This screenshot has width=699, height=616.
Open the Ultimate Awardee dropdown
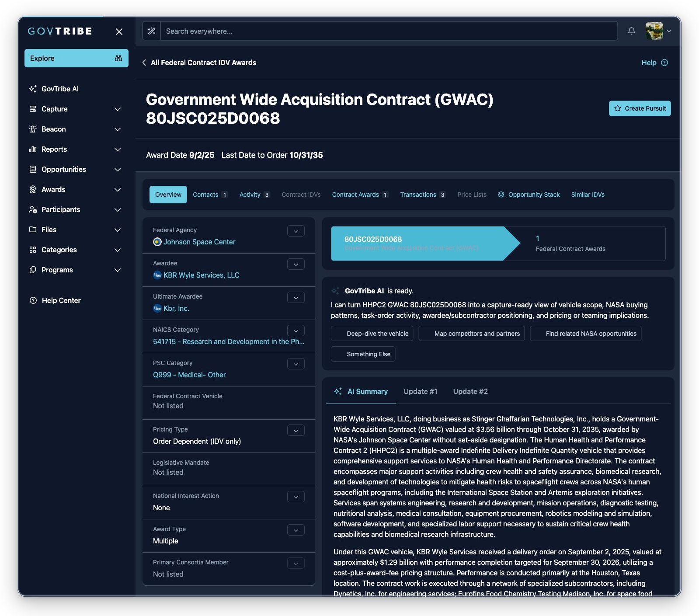coord(296,297)
